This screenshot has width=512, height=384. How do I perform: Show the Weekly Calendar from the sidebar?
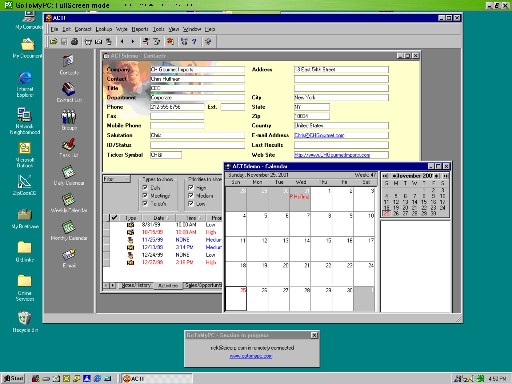[69, 203]
